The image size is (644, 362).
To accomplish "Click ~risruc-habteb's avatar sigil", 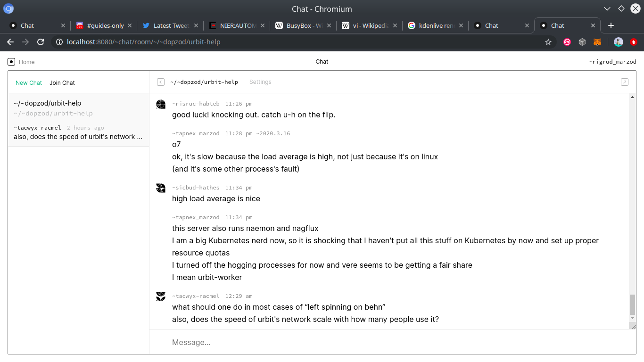I will (x=161, y=104).
